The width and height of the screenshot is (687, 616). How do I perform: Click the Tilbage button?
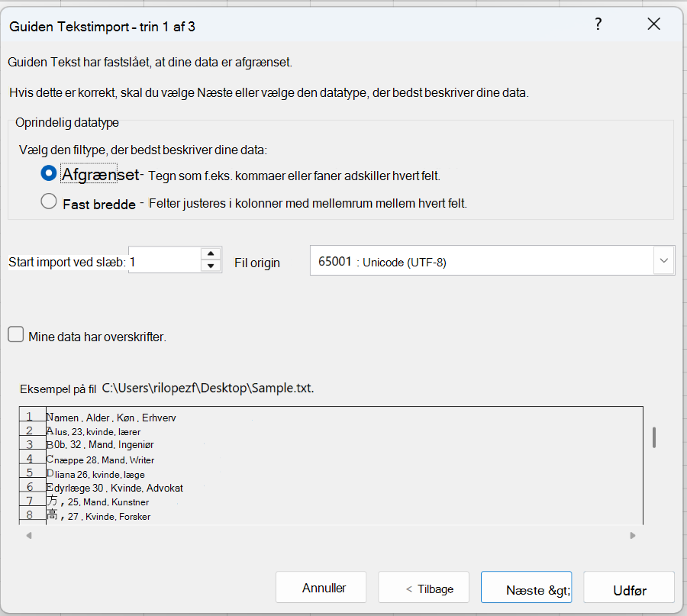(x=424, y=587)
